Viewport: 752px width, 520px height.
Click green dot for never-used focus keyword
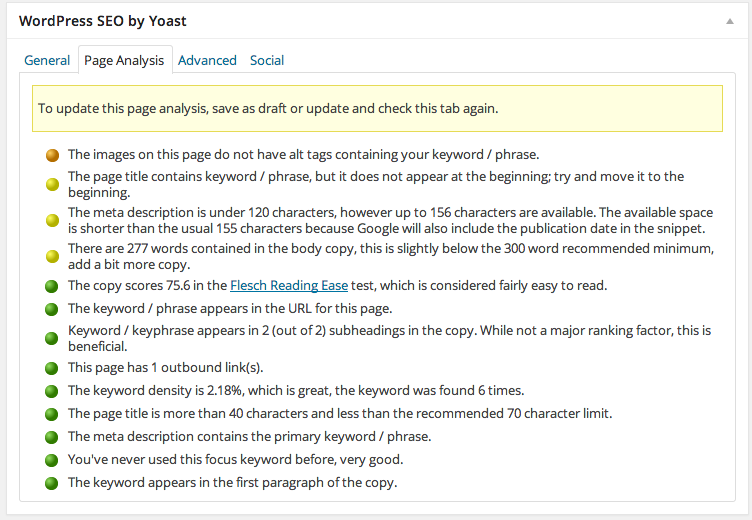click(52, 460)
